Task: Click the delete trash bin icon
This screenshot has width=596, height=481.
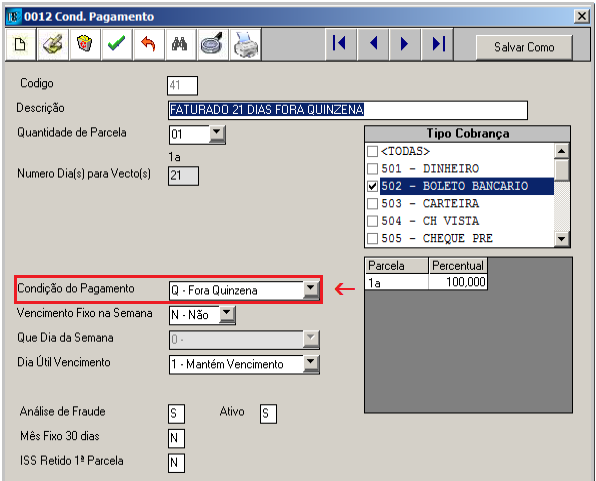Action: pos(84,44)
